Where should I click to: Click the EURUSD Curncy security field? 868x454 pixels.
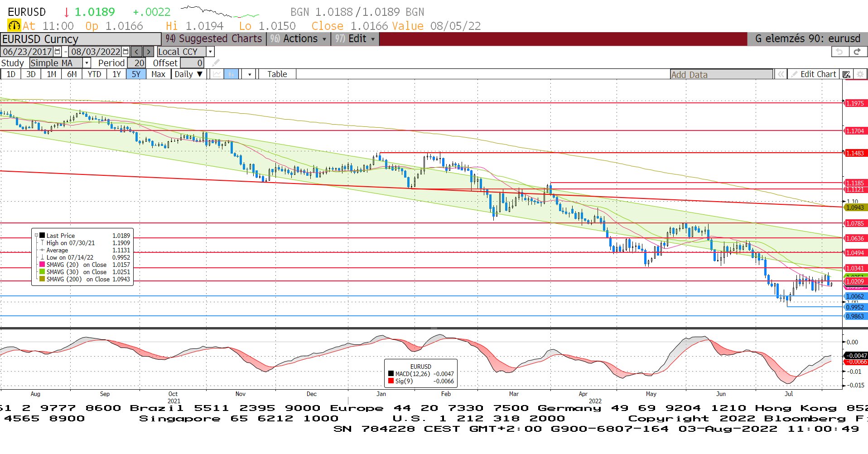tap(81, 39)
